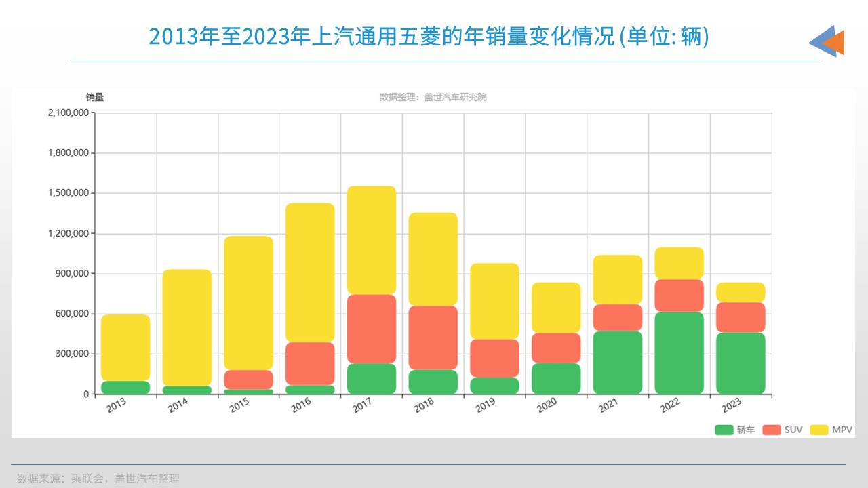The width and height of the screenshot is (868, 488).
Task: Click the 销量 y-axis title
Action: coord(95,97)
